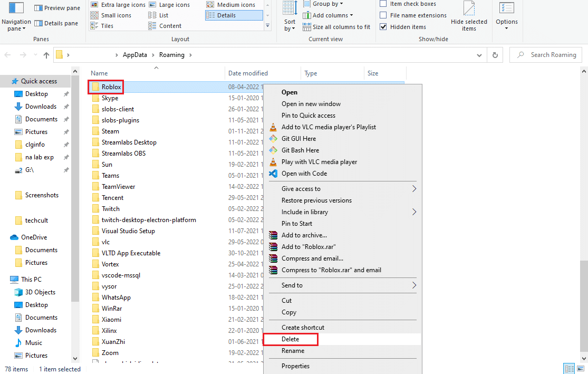Click Open with Code entry
588x374 pixels.
coord(304,174)
